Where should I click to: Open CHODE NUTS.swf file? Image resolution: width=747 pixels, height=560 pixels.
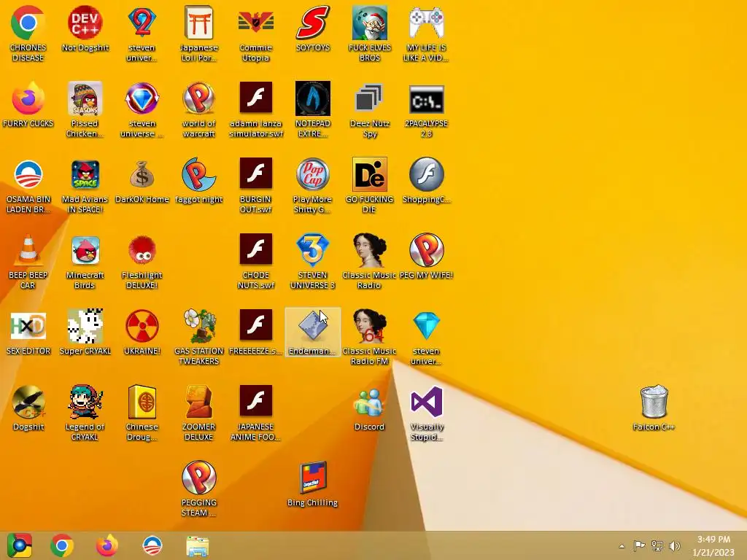(x=256, y=251)
